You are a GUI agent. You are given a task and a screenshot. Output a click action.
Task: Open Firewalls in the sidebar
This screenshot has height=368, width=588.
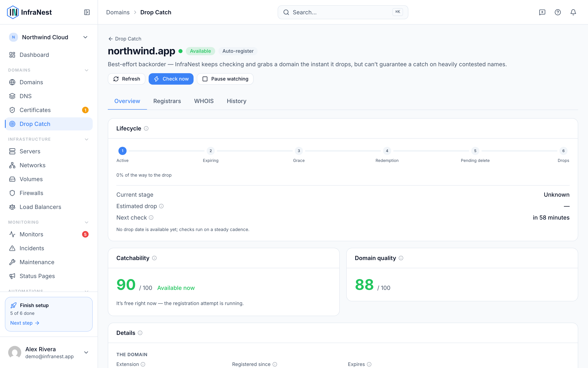pyautogui.click(x=49, y=193)
